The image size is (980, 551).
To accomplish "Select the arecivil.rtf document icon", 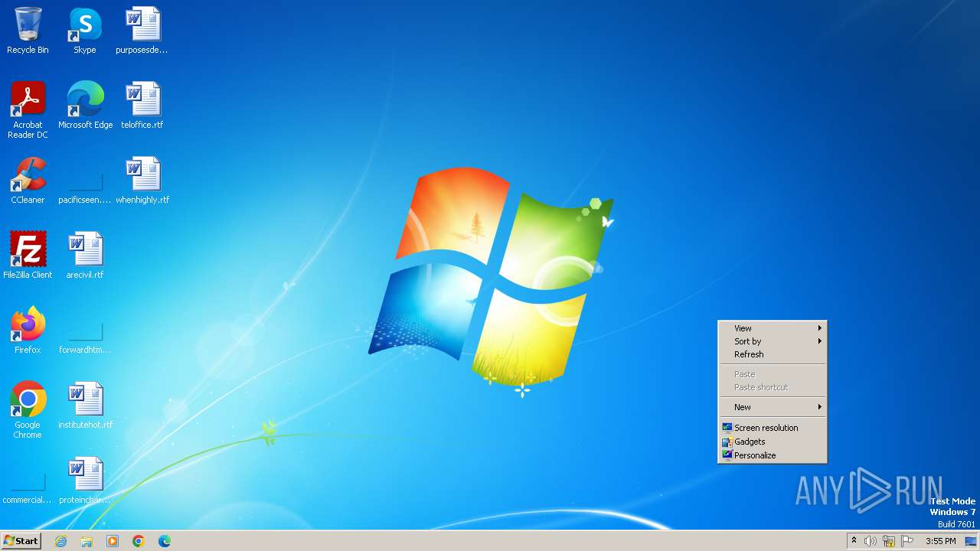I will 85,256.
